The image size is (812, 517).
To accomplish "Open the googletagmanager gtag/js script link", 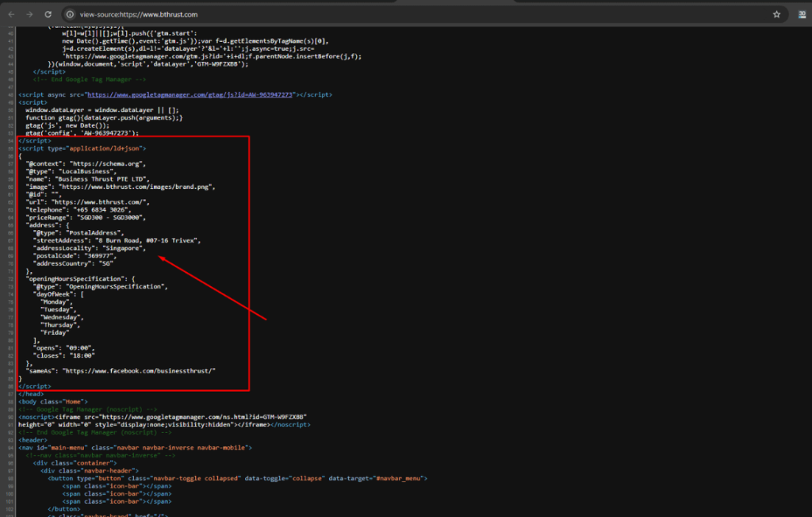I will tap(190, 95).
